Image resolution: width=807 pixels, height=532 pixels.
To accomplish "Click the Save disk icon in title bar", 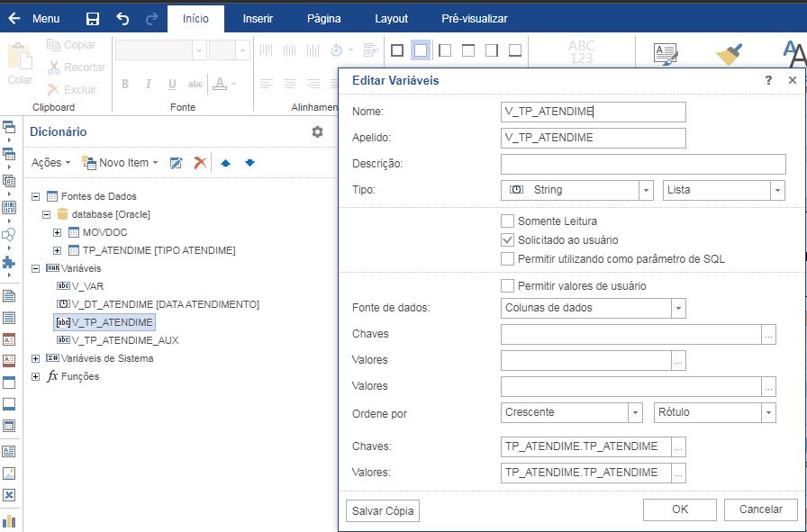I will pyautogui.click(x=93, y=19).
